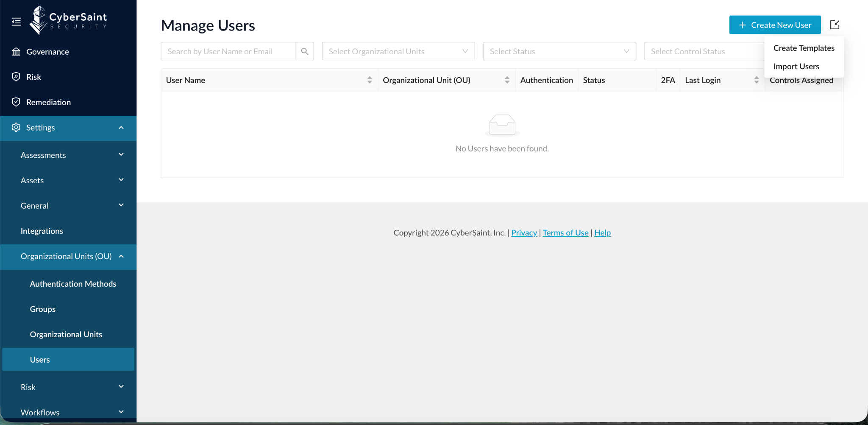This screenshot has height=425, width=868.
Task: Open the export icon next to Create New User
Action: [x=835, y=25]
